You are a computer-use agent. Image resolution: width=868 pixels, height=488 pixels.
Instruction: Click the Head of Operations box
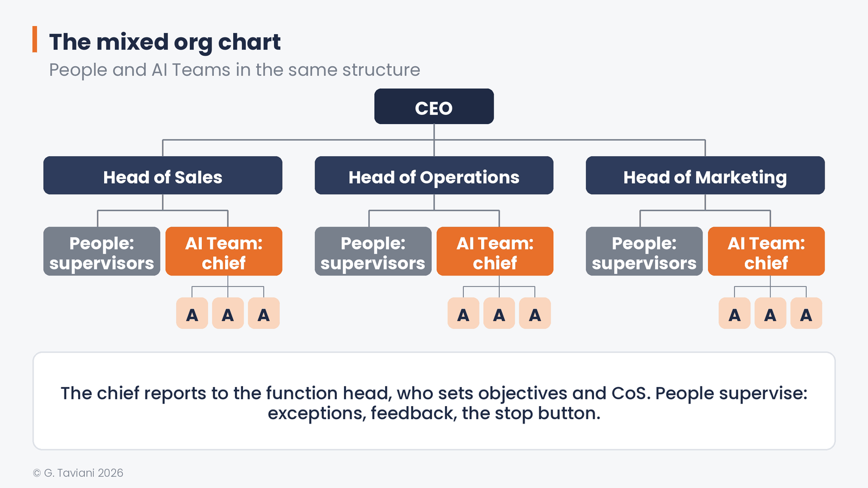tap(434, 176)
